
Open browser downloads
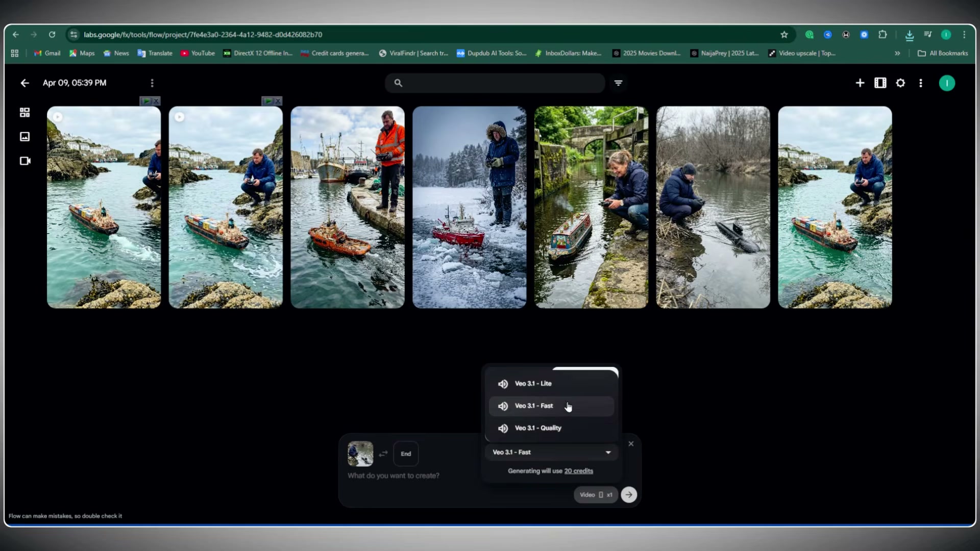click(910, 35)
